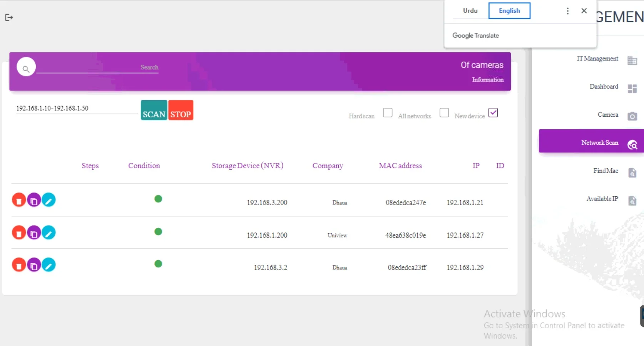Viewport: 644px width, 346px height.
Task: Copy the 192.168.1.27 device row
Action: pos(34,233)
